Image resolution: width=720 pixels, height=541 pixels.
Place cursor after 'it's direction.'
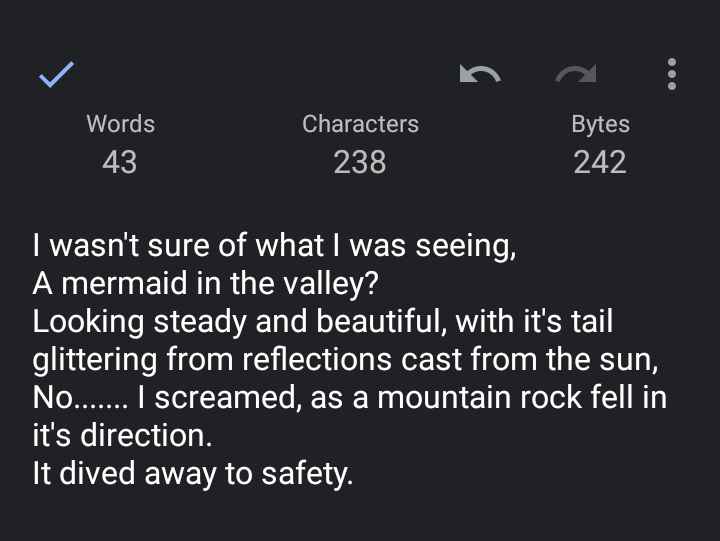(212, 435)
